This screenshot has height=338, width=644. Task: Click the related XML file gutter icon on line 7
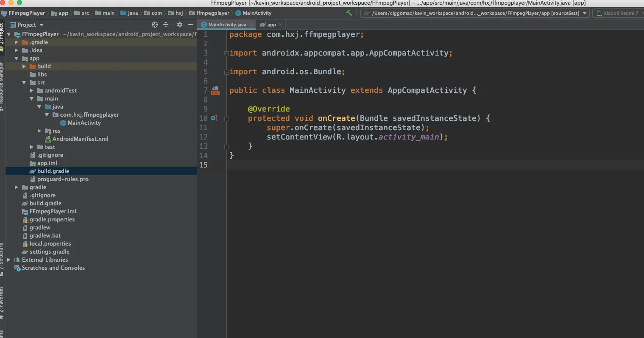[215, 91]
